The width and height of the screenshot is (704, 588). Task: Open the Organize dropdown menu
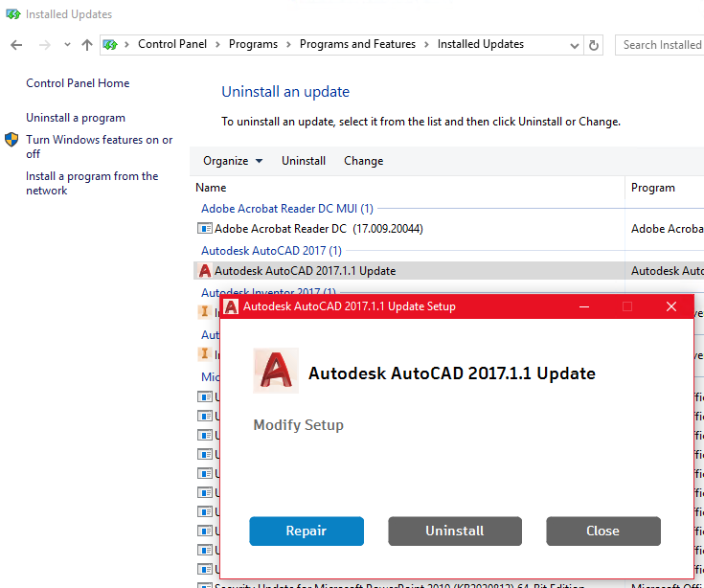point(233,161)
